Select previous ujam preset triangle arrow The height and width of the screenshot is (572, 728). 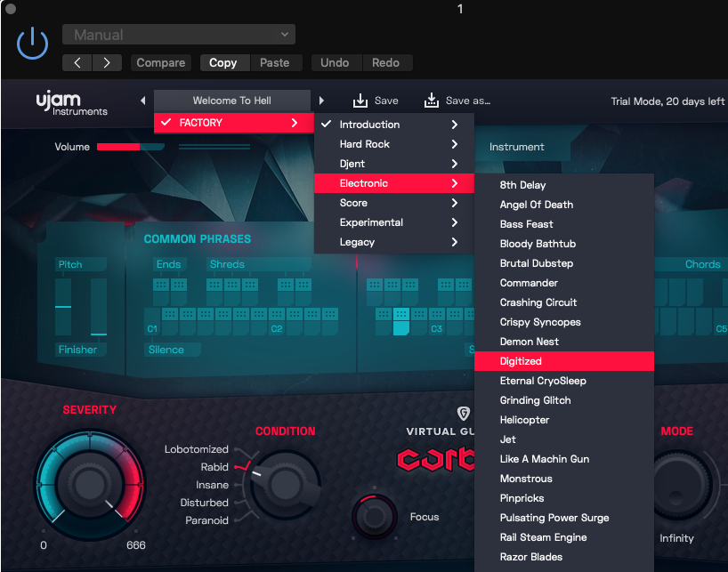point(143,101)
